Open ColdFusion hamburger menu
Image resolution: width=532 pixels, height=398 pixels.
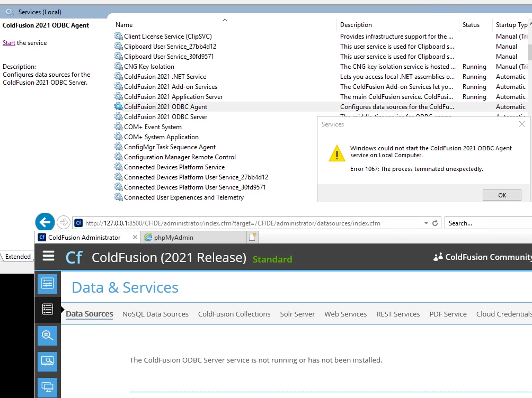(48, 256)
